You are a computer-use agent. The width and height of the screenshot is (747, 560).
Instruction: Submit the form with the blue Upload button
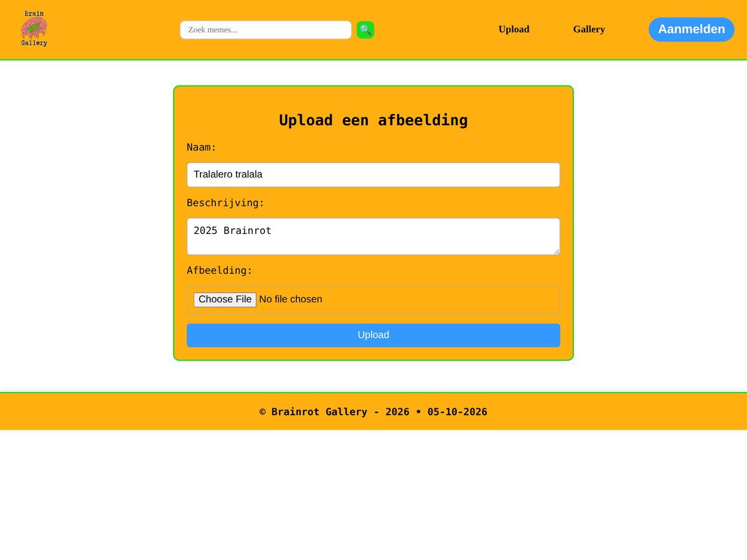click(374, 335)
